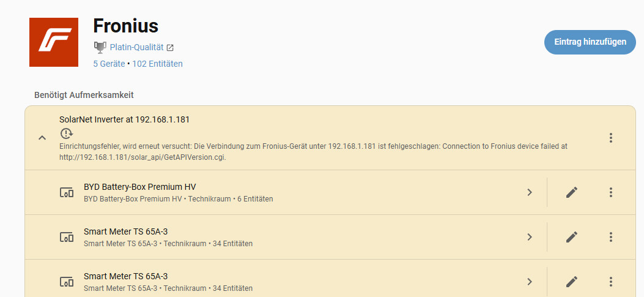Open the BYD Battery-Box three-dot menu
Image resolution: width=644 pixels, height=297 pixels.
tap(611, 192)
